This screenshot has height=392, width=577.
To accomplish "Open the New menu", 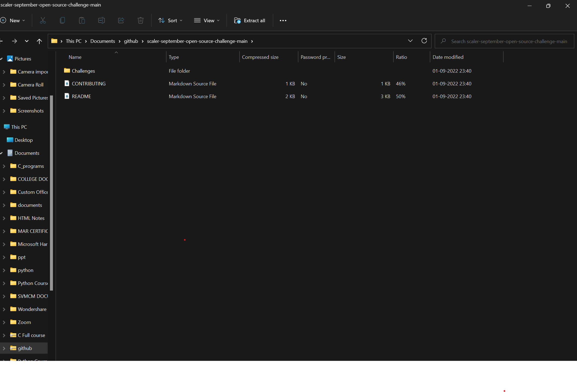I will tap(13, 20).
